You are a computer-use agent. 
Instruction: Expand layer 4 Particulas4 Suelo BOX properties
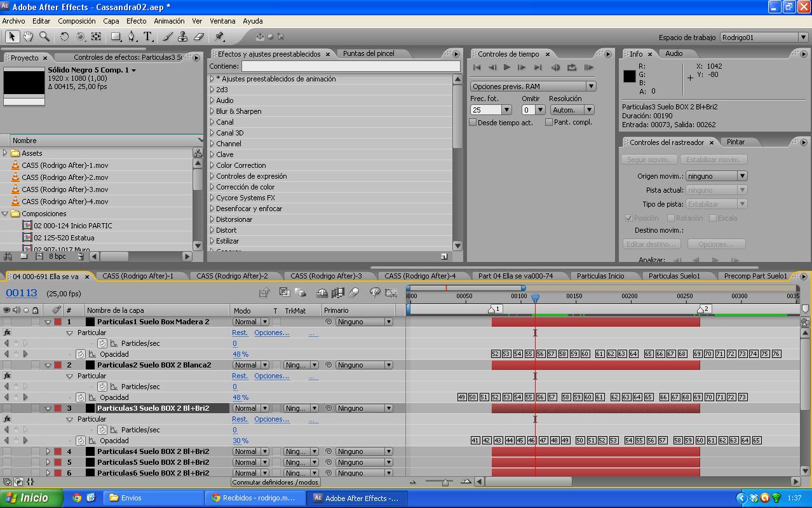click(x=48, y=451)
